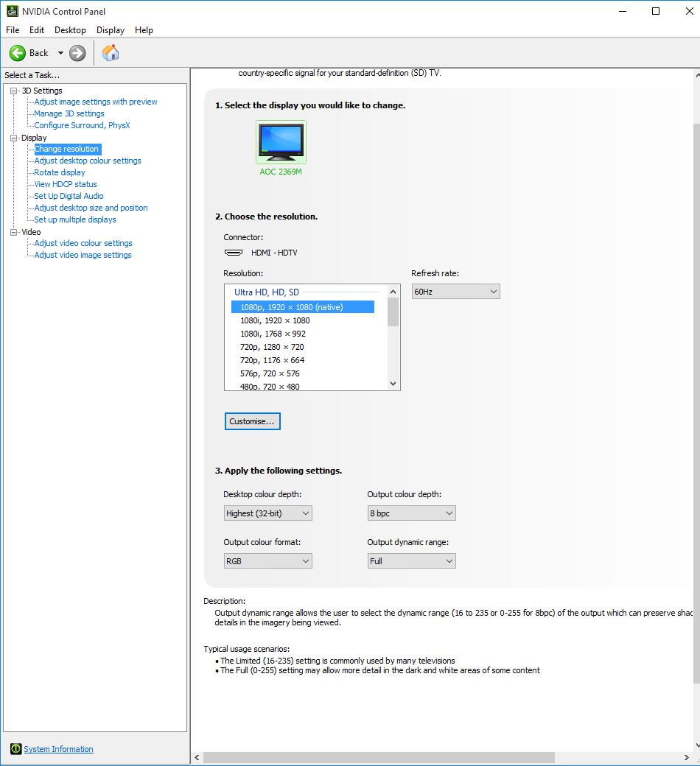Open the Output colour depth dropdown
Screen dimensions: 700x766
click(x=412, y=513)
